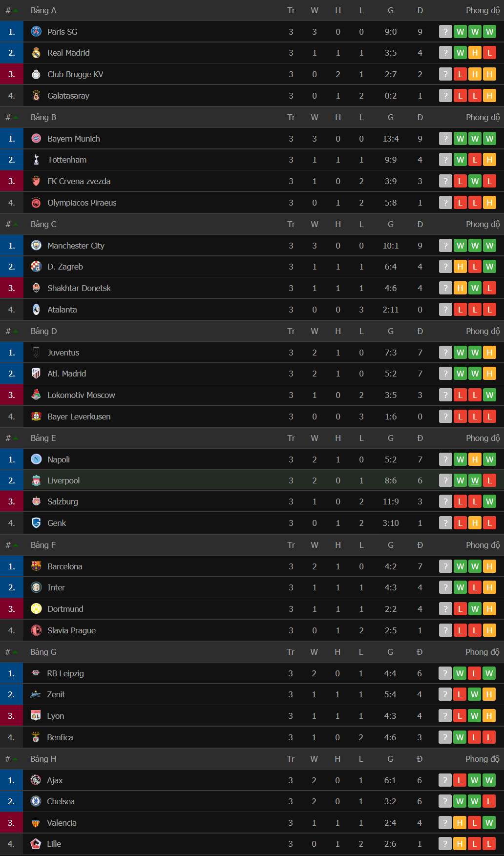
Task: Click Liverpool's underlined W form badge
Action: coord(475,480)
